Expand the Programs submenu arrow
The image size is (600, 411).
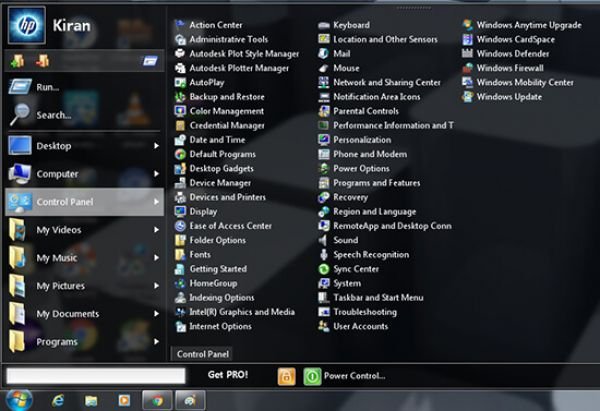tap(156, 341)
